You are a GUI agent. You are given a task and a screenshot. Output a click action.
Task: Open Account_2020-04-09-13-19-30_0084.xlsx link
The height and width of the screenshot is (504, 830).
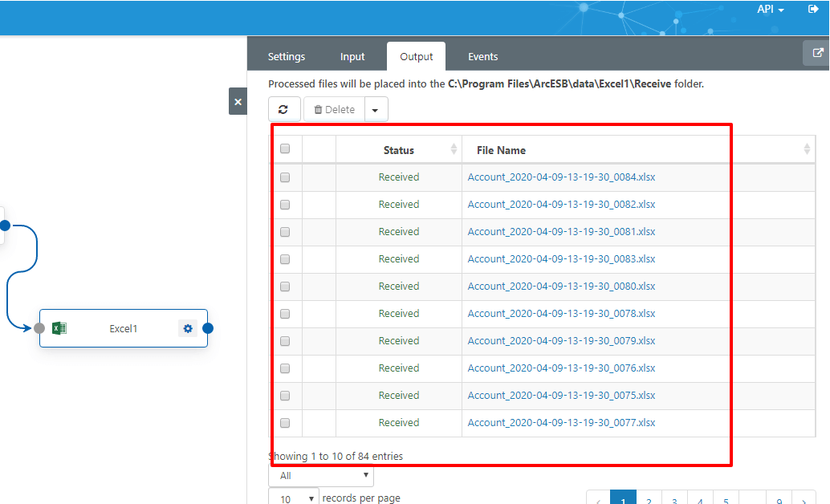561,177
